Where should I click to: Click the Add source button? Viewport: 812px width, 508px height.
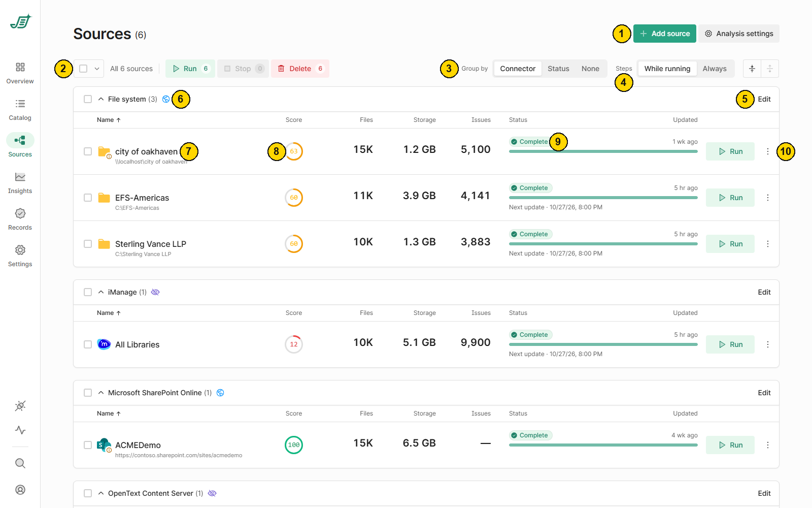click(665, 34)
